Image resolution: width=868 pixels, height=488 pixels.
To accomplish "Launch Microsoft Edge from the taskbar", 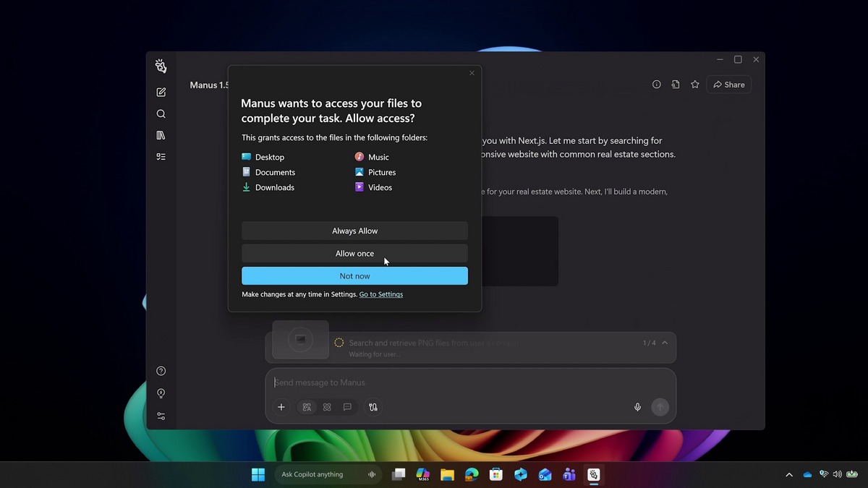I will point(472,474).
